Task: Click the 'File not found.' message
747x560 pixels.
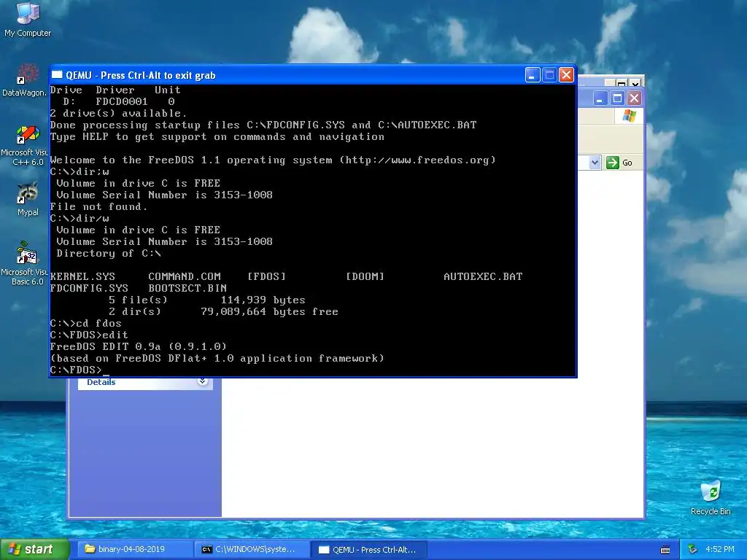Action: [98, 206]
